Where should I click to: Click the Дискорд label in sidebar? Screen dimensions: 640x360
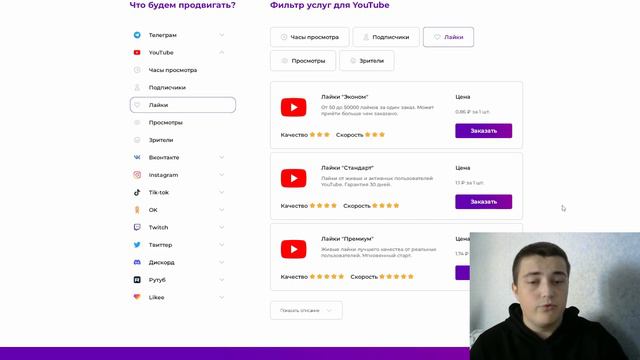(162, 262)
